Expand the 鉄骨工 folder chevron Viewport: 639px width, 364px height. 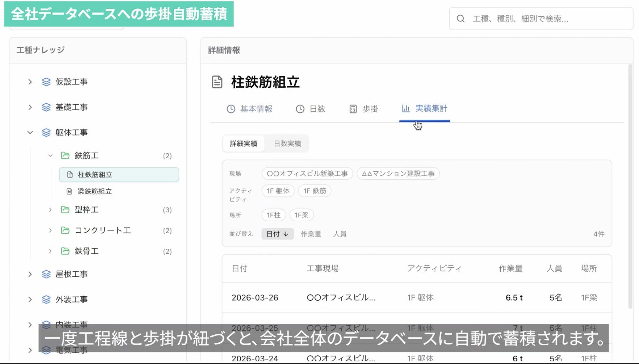click(x=50, y=251)
